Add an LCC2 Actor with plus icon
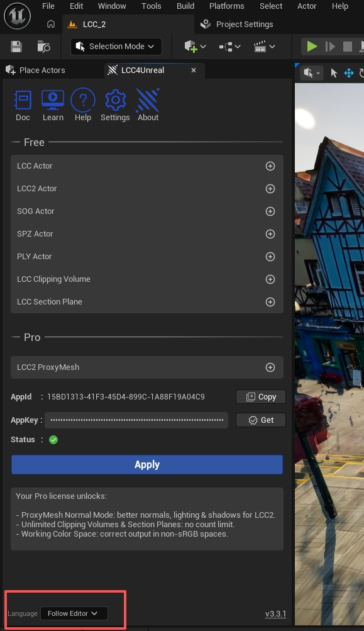This screenshot has height=631, width=364. [270, 188]
